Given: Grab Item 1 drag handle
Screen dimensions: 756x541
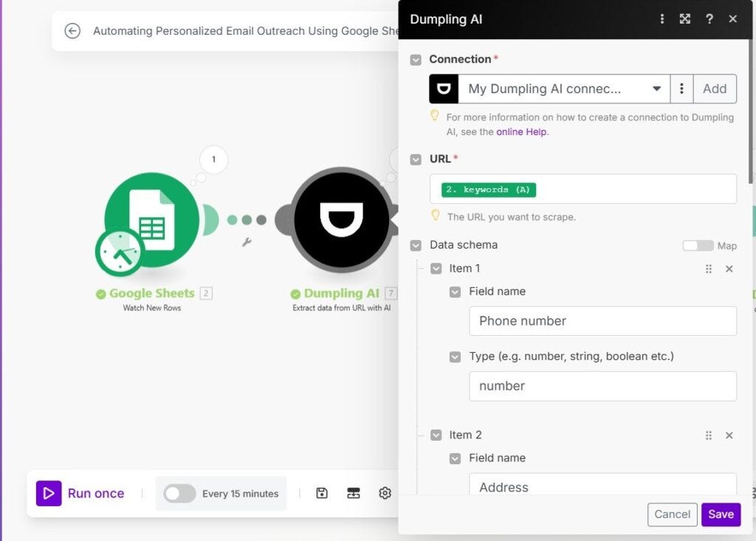Looking at the screenshot, I should (x=708, y=269).
